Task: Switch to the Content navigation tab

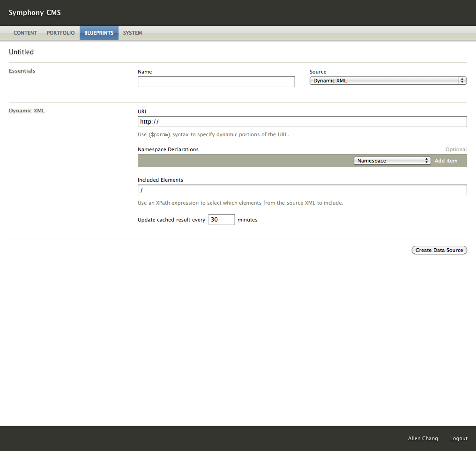Action: [x=25, y=33]
